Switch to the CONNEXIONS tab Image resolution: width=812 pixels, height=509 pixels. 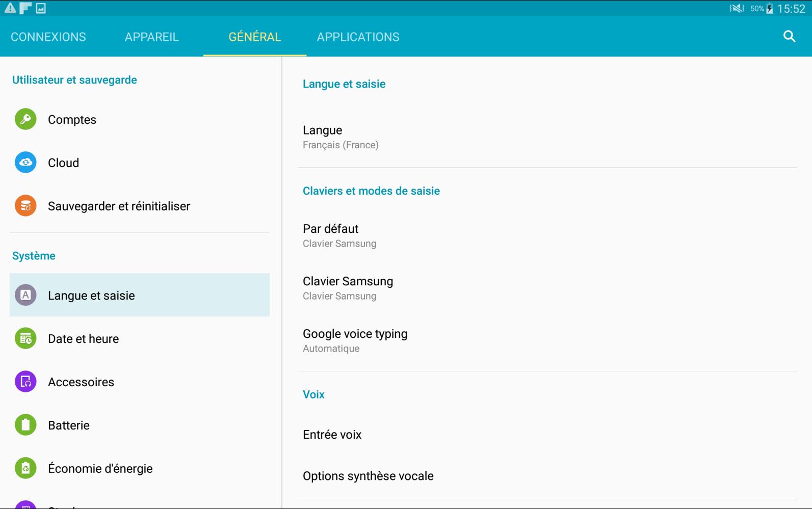coord(48,37)
